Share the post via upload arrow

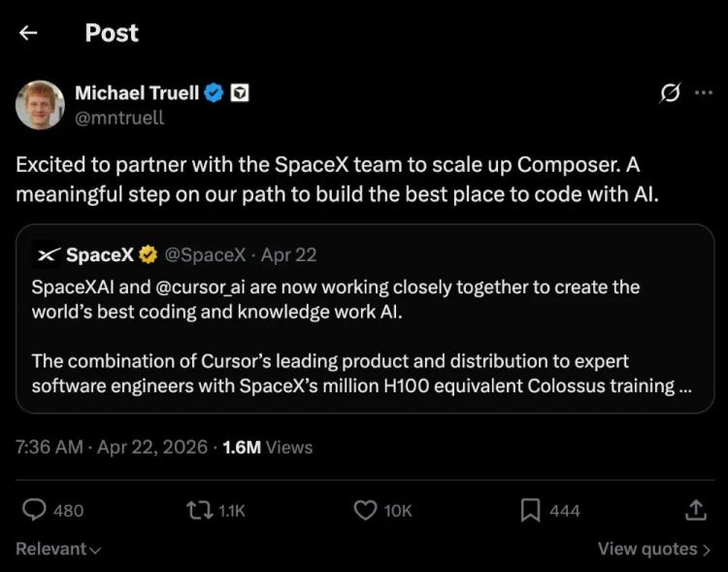[x=696, y=510]
